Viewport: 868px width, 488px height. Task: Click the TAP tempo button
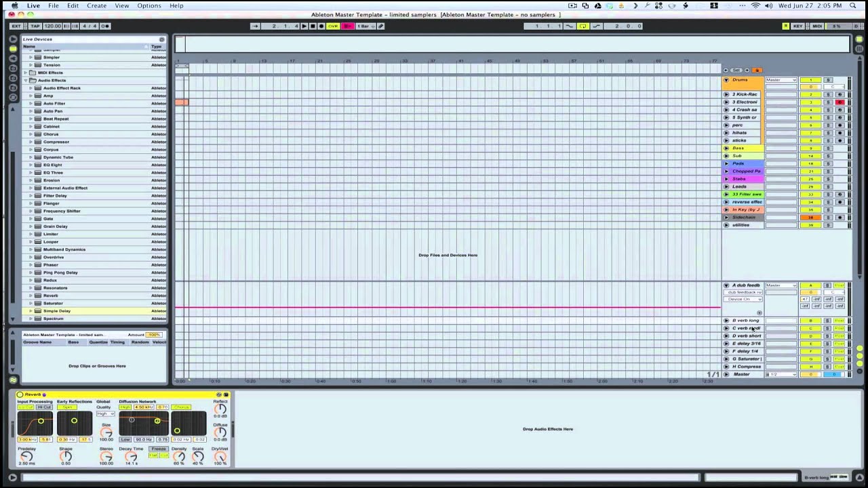click(36, 26)
